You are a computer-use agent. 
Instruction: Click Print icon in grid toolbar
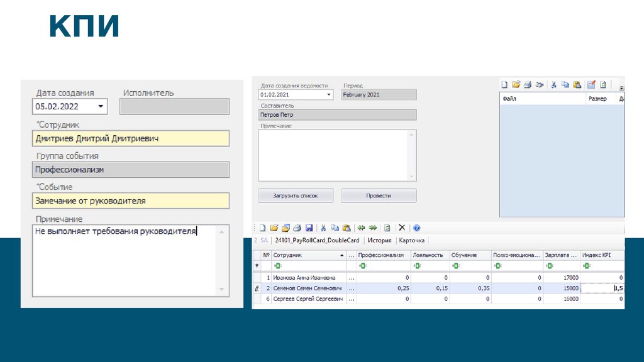(x=297, y=228)
